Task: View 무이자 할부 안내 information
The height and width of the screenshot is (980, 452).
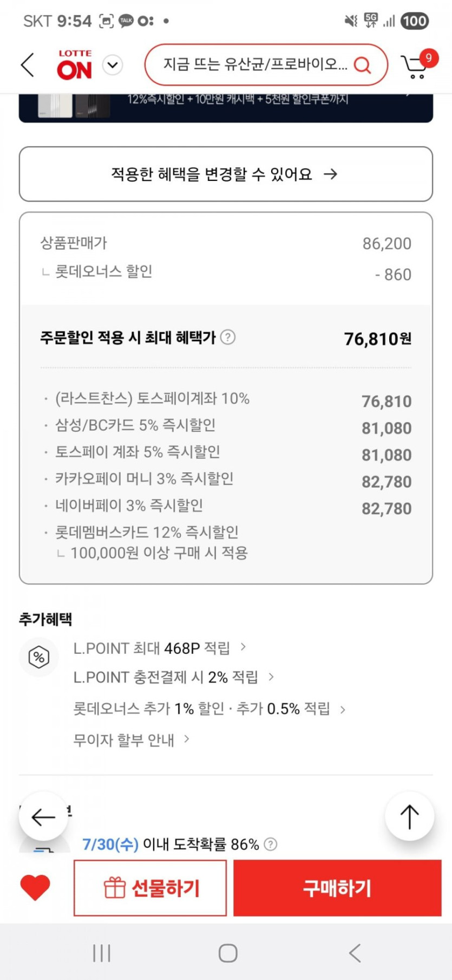Action: (x=131, y=739)
